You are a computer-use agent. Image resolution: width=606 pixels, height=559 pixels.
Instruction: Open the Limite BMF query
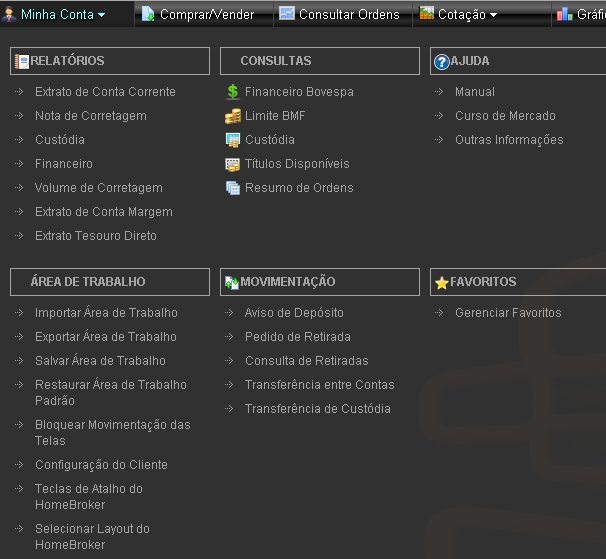click(x=275, y=116)
